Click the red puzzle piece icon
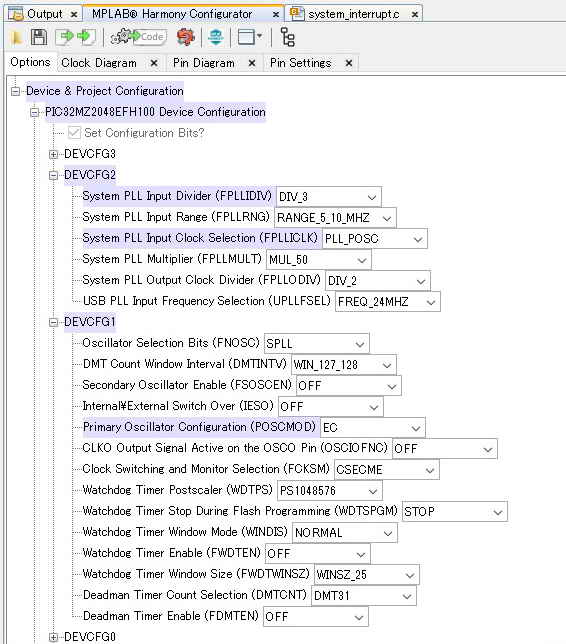This screenshot has height=644, width=566. (186, 37)
